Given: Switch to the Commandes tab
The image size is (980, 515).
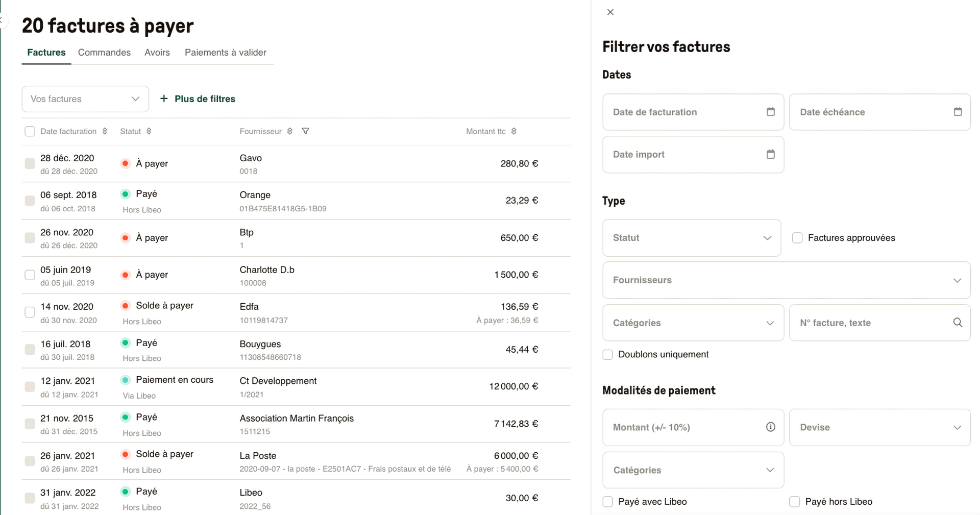Looking at the screenshot, I should pos(104,53).
